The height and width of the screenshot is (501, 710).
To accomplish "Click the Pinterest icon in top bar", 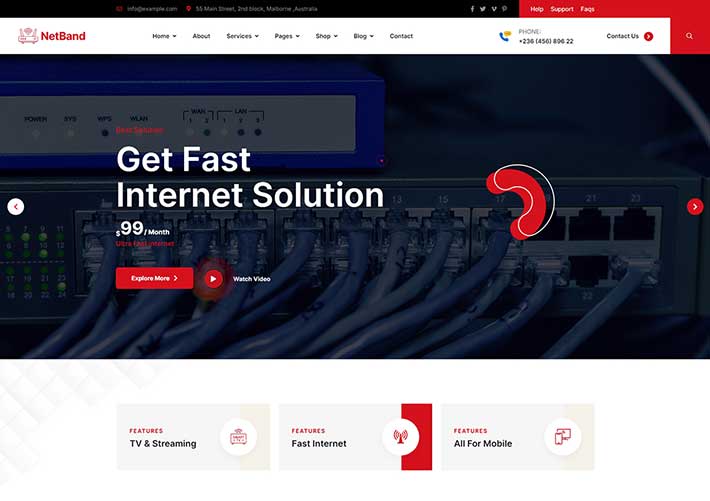I will pos(504,9).
